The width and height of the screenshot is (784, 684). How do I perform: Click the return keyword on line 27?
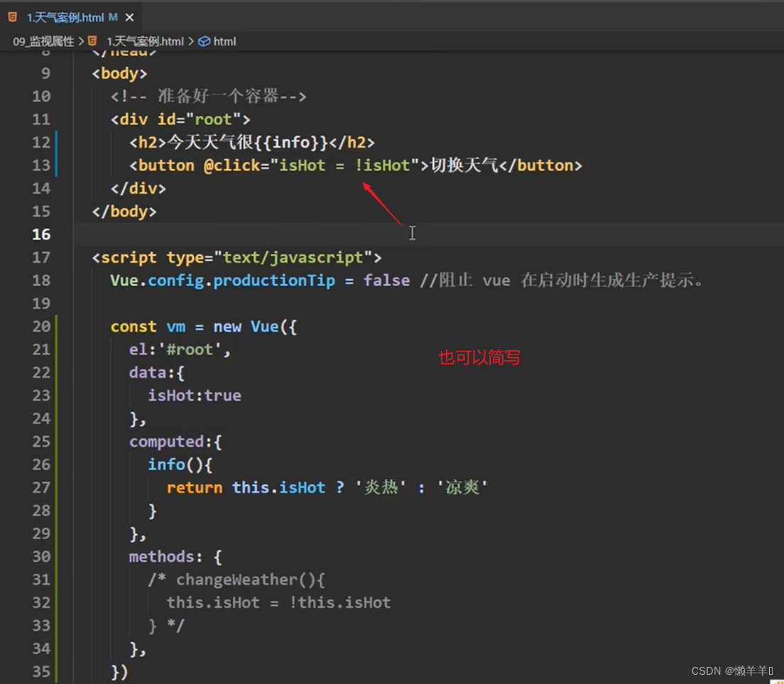click(195, 487)
